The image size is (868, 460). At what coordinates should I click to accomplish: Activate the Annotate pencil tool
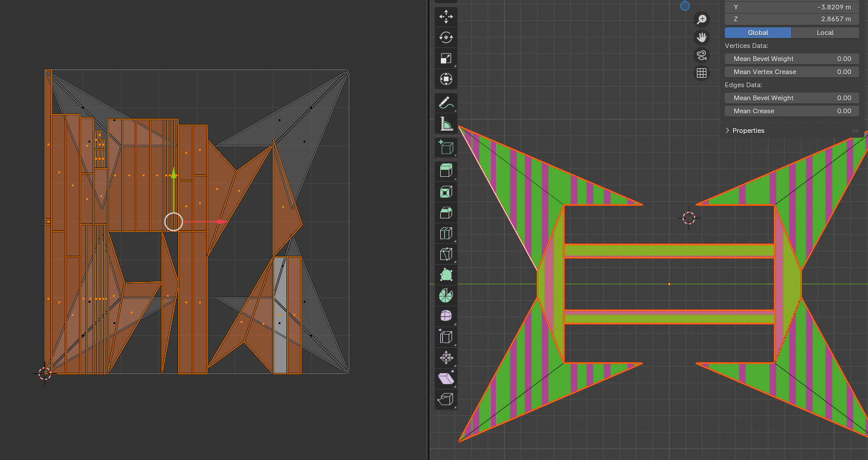[x=446, y=103]
